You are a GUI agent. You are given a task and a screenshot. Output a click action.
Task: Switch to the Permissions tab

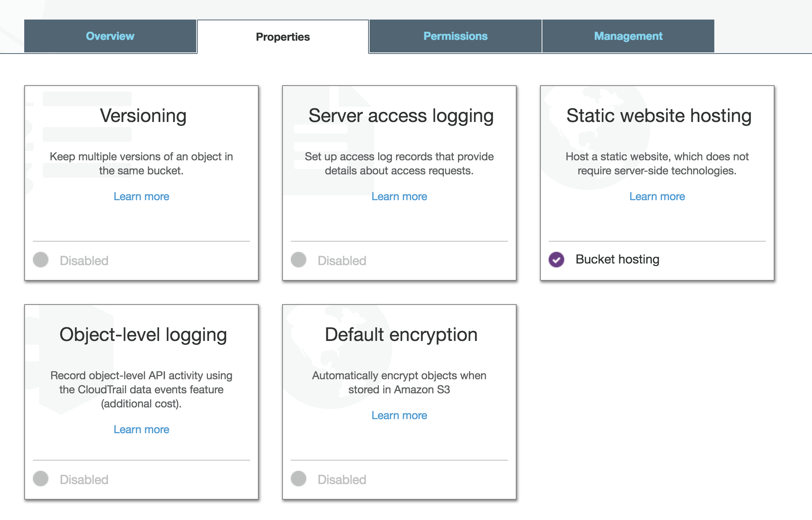455,36
